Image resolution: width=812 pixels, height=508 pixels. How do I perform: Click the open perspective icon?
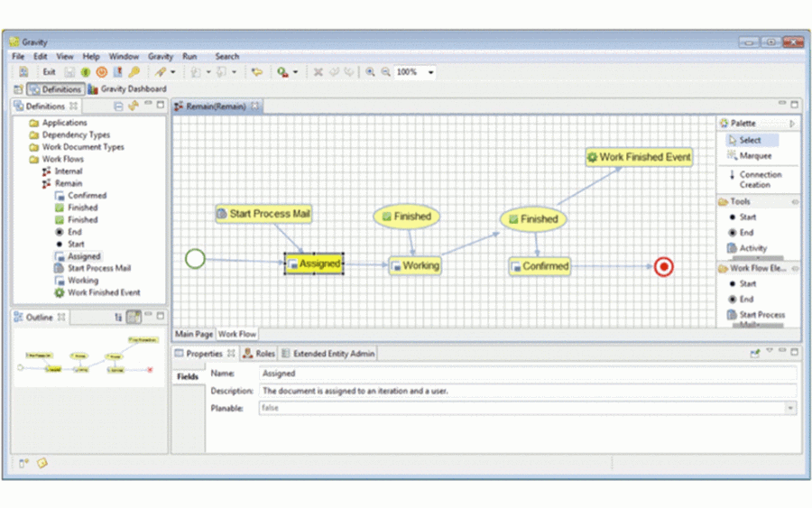(18, 89)
